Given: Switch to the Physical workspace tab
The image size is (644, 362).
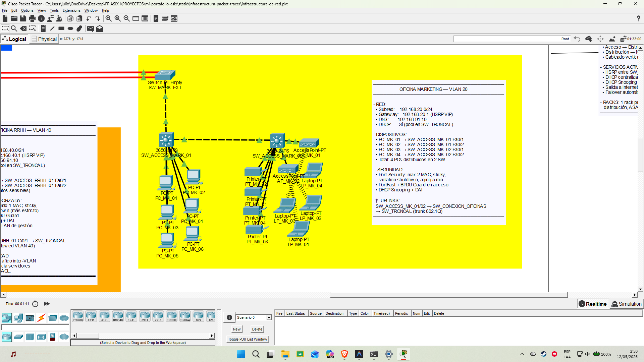Looking at the screenshot, I should coord(44,39).
